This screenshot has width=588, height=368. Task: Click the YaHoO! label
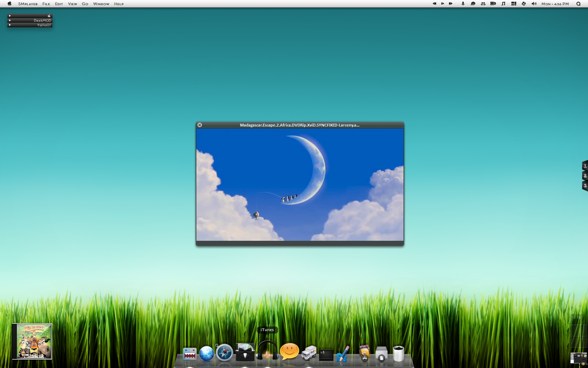tap(44, 25)
